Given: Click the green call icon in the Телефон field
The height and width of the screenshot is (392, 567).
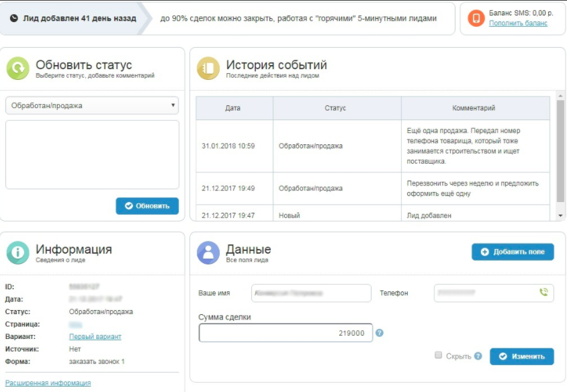Looking at the screenshot, I should click(543, 292).
